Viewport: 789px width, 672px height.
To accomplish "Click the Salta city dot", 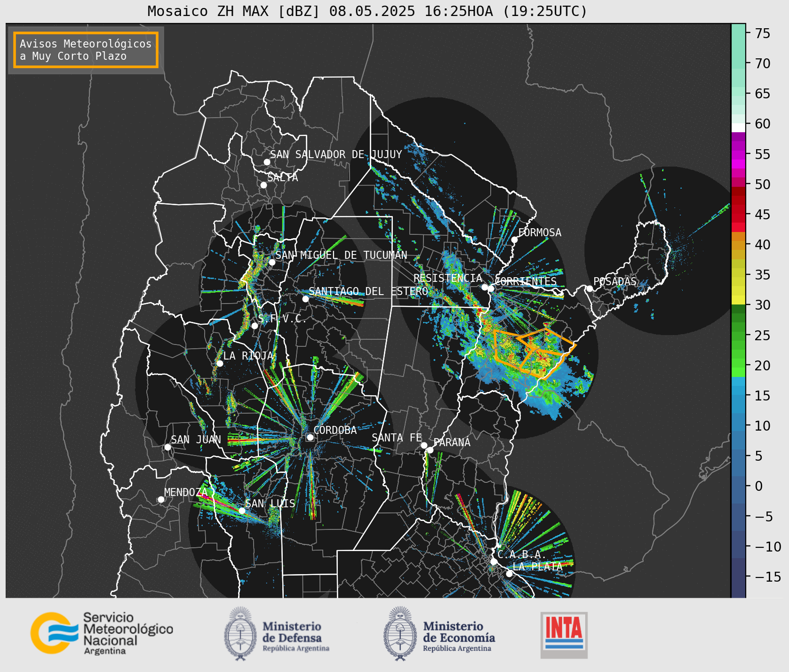I will click(264, 185).
